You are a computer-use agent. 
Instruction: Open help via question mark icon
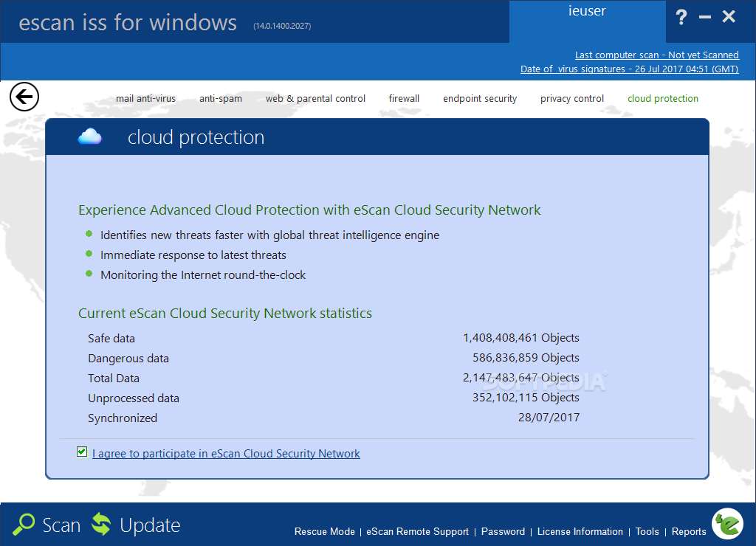tap(681, 18)
